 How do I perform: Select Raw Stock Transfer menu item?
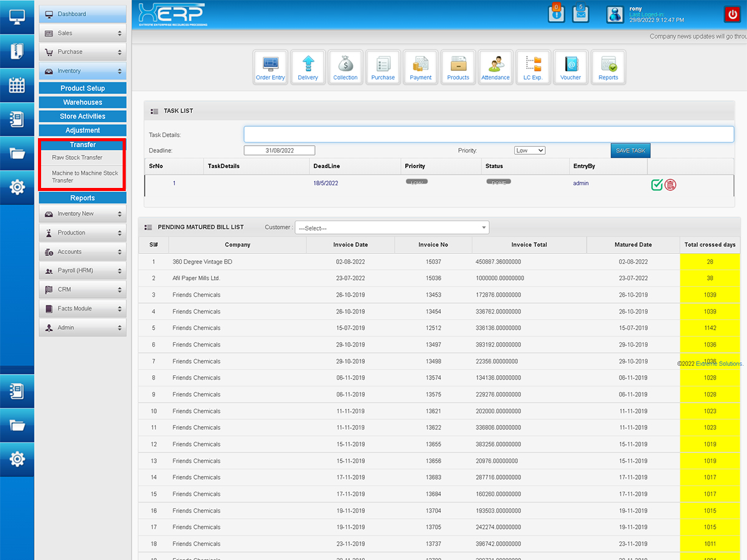(x=77, y=157)
